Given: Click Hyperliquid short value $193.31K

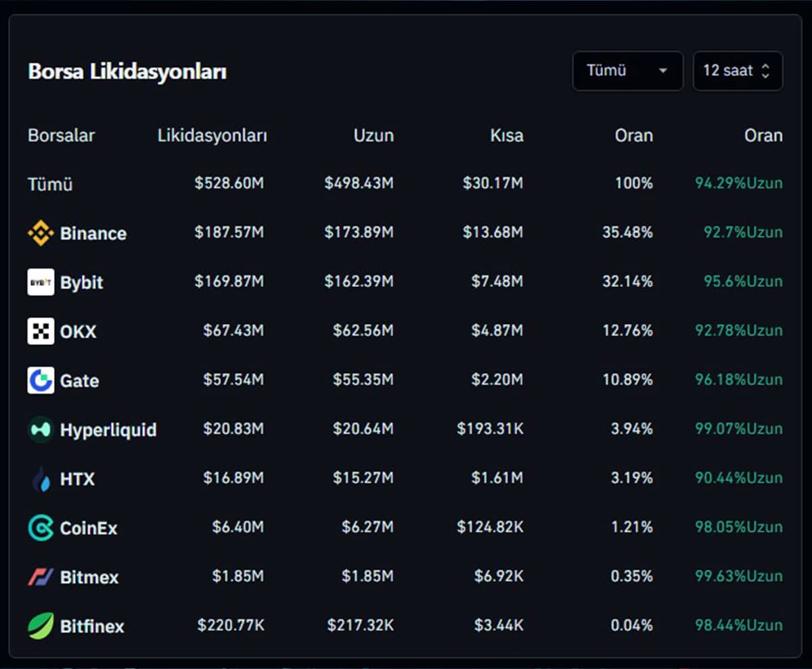Looking at the screenshot, I should (490, 429).
